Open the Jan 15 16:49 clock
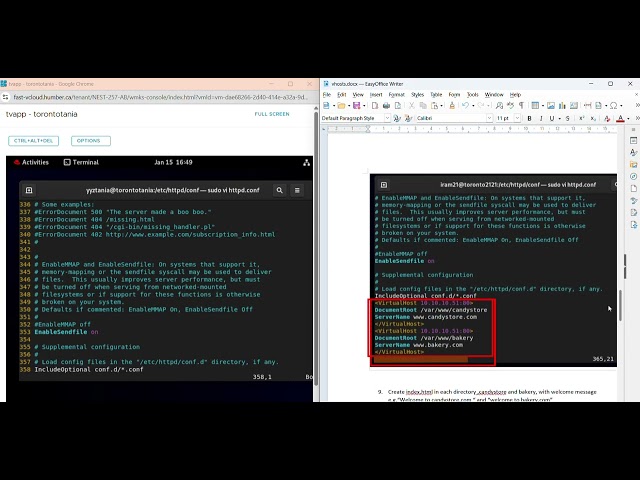640x480 pixels. click(173, 162)
